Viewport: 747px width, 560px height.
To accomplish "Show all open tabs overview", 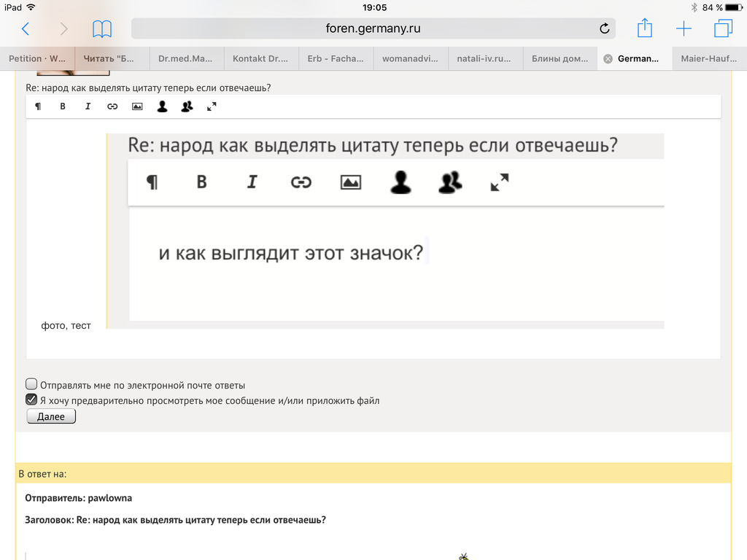I will [723, 29].
